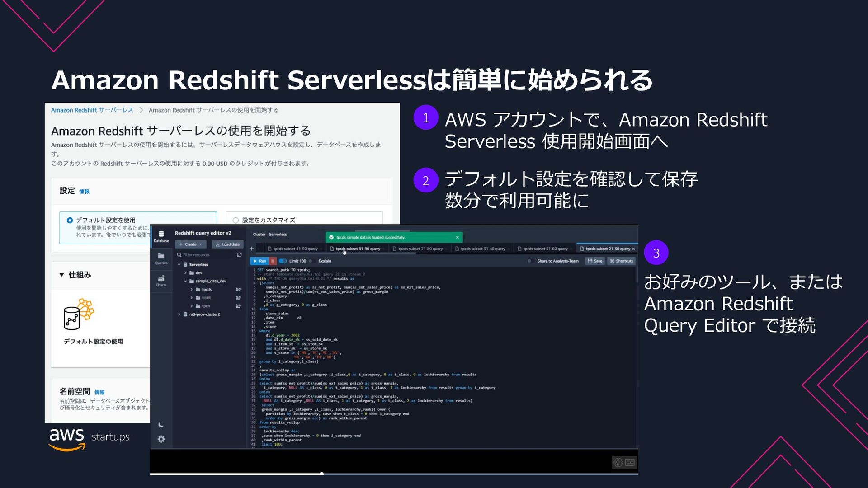Expand the dev database node
Image resolution: width=868 pixels, height=488 pixels.
185,273
